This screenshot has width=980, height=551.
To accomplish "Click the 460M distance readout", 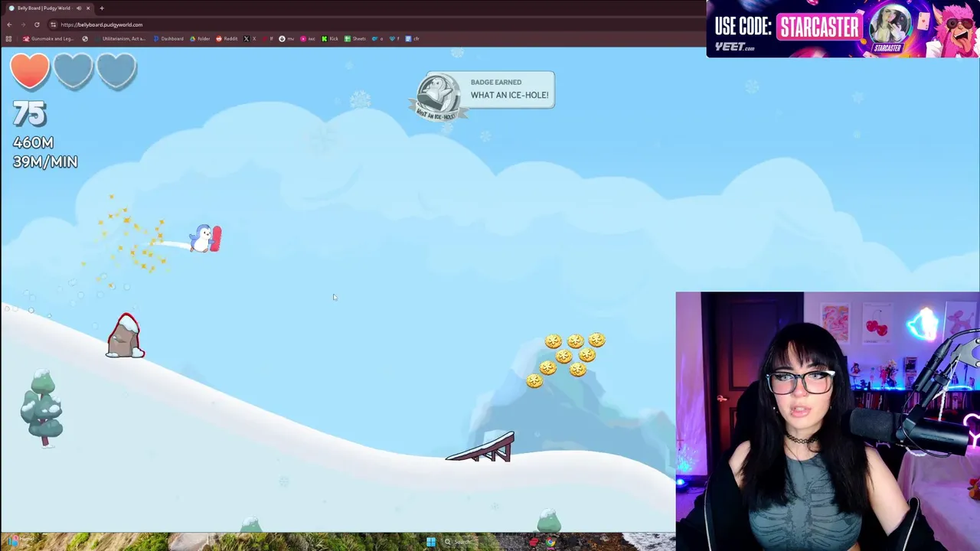I will pos(33,142).
